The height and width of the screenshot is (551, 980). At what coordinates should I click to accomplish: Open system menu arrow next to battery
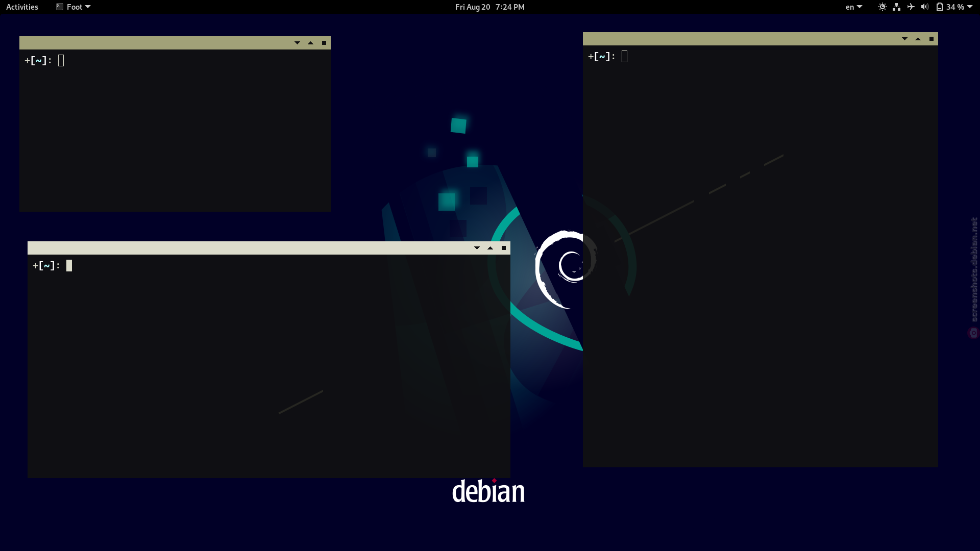pyautogui.click(x=970, y=7)
